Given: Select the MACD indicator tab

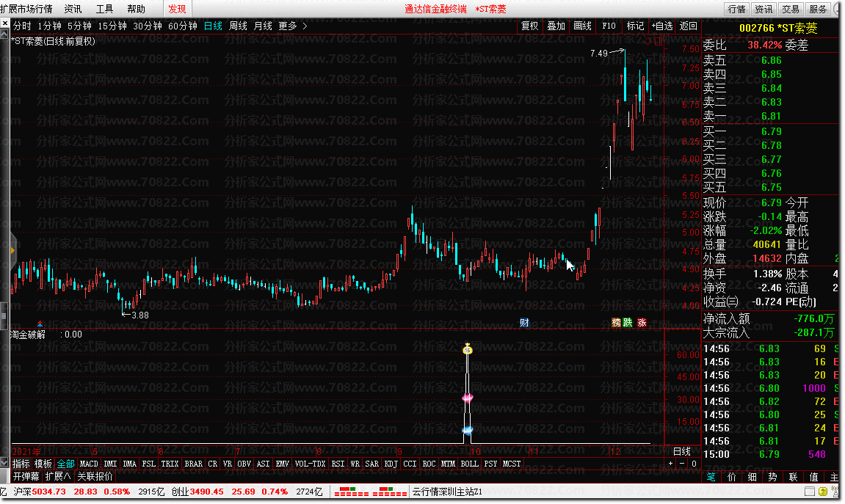Looking at the screenshot, I should coord(89,464).
